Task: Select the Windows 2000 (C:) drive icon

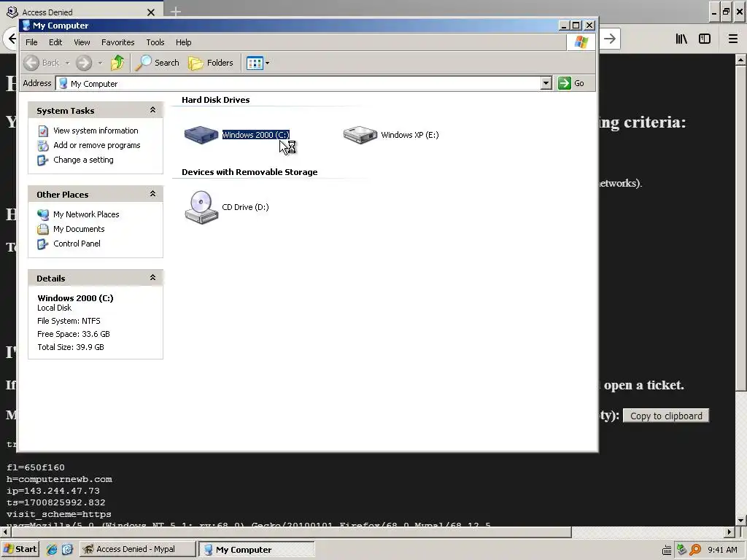Action: (201, 135)
